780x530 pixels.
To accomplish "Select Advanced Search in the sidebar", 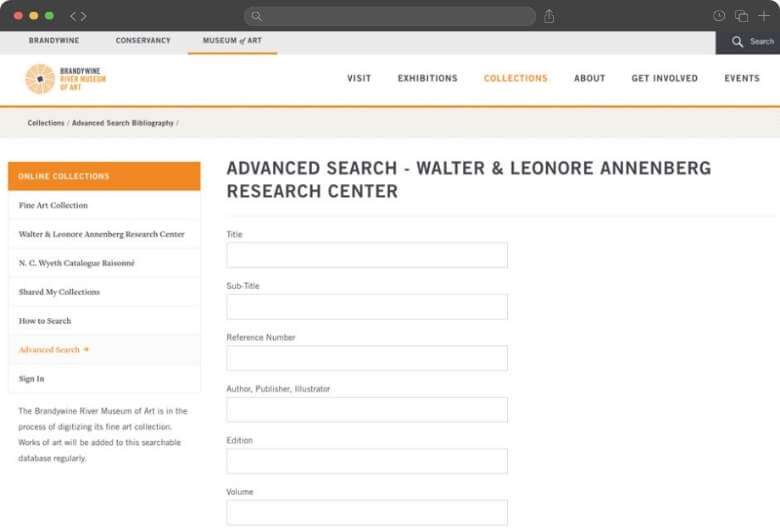I will tap(49, 349).
